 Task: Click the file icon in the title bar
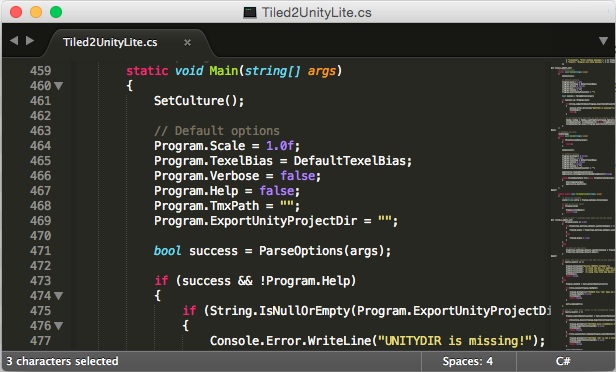pos(249,13)
